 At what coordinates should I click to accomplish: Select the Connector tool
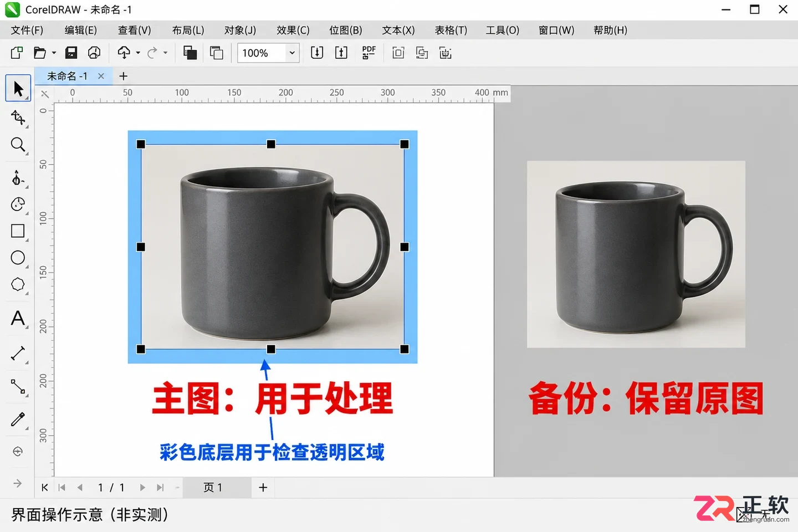[x=18, y=386]
